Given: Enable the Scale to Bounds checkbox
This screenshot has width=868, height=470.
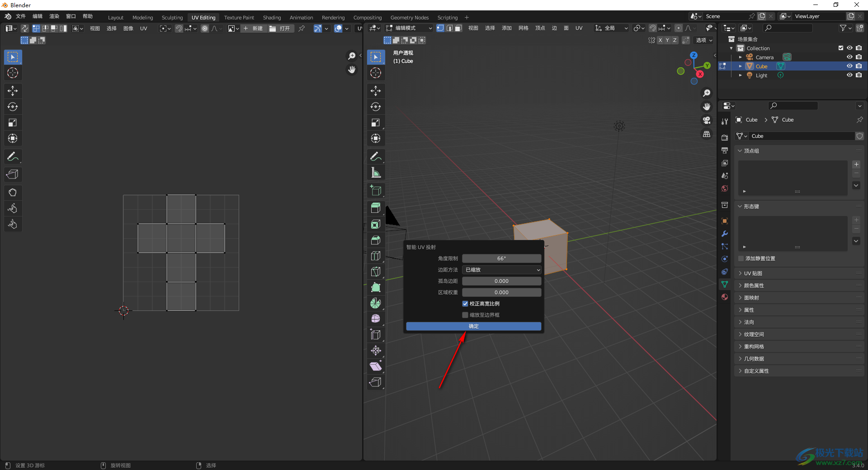Looking at the screenshot, I should (465, 315).
